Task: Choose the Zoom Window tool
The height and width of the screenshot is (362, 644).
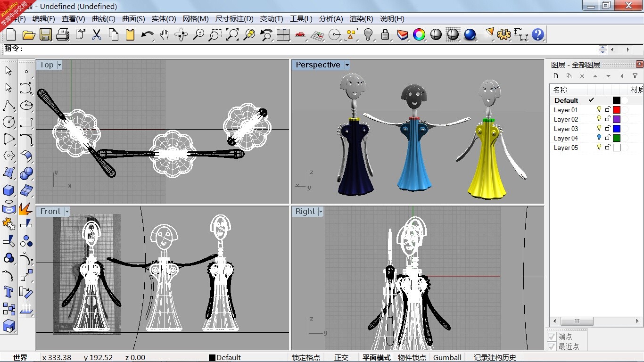Action: click(x=215, y=34)
